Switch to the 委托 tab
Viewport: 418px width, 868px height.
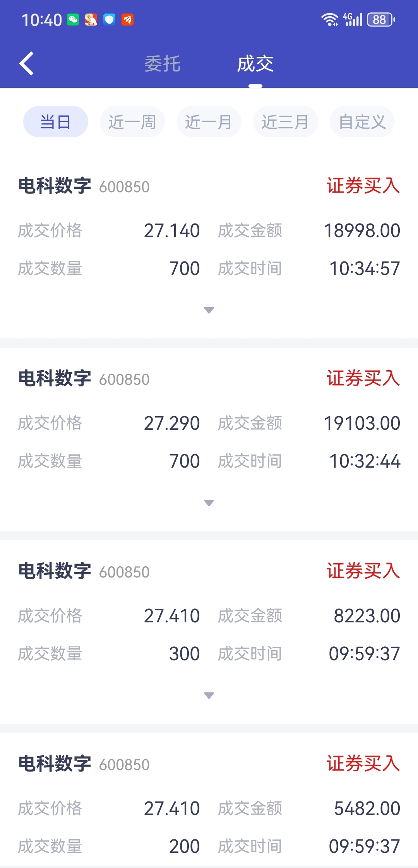[163, 64]
